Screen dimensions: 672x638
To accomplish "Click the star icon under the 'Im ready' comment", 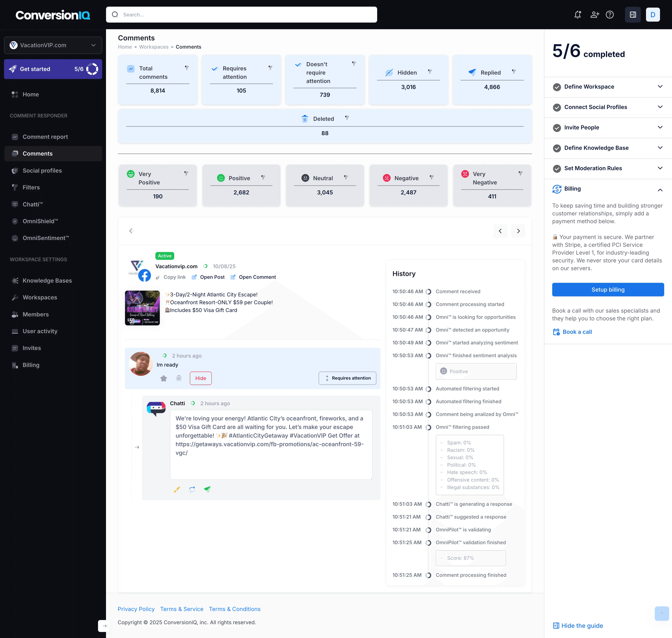I will (x=164, y=378).
